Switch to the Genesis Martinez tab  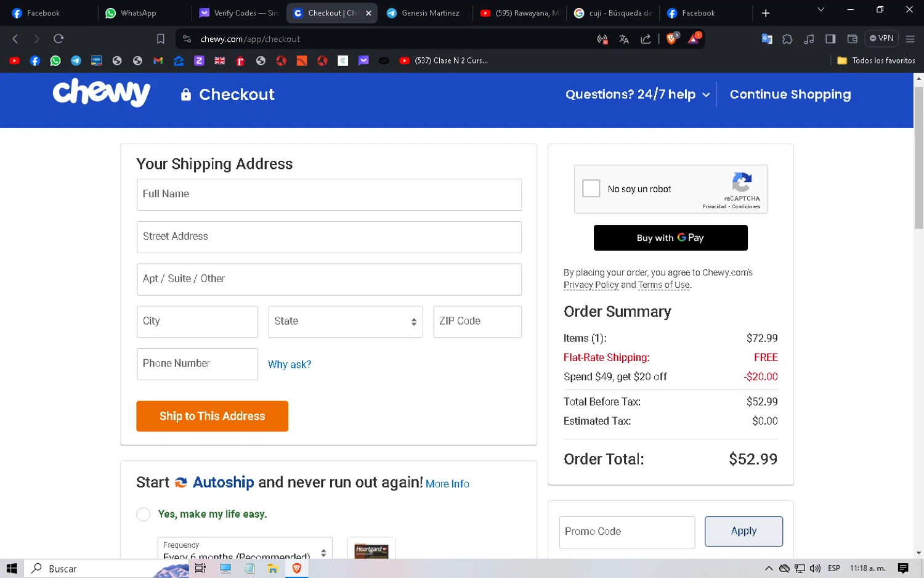426,13
